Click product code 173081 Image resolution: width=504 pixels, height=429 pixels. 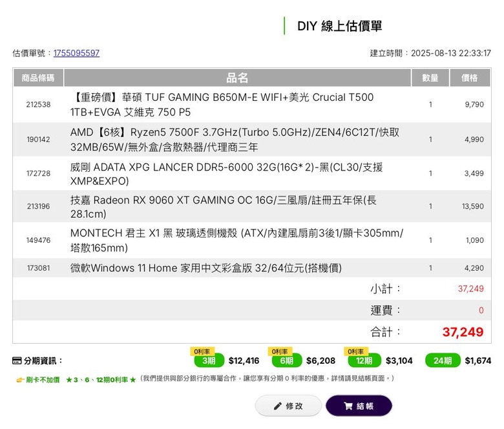(x=38, y=268)
